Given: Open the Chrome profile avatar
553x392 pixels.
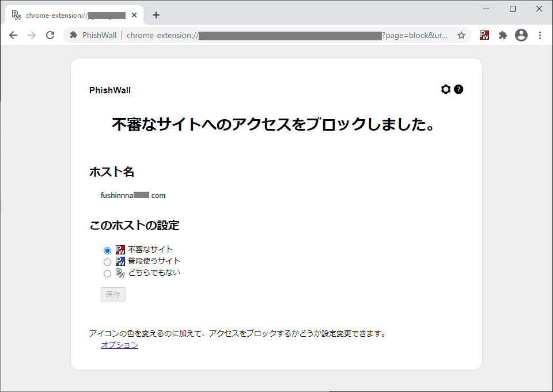Looking at the screenshot, I should [521, 35].
